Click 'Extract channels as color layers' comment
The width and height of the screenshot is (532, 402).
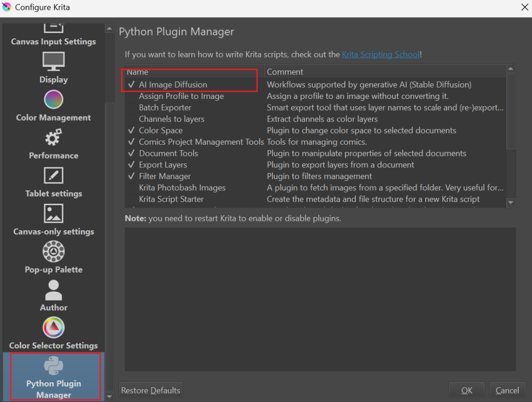click(322, 119)
